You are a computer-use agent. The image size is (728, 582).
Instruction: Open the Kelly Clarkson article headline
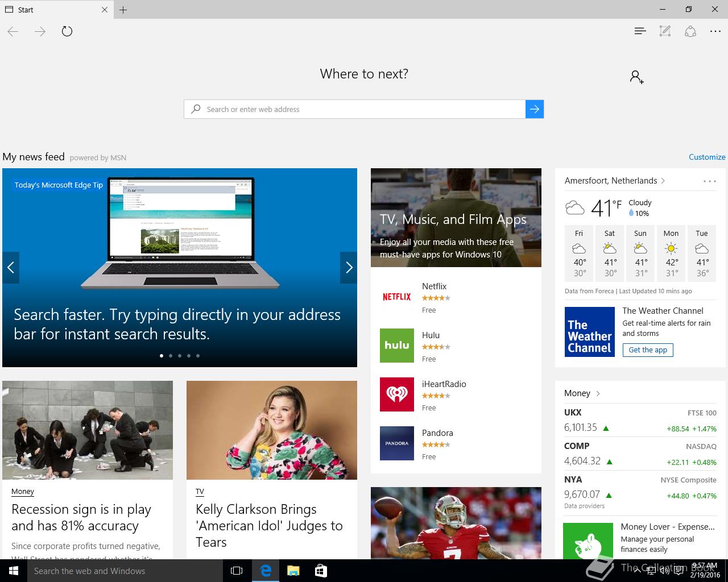tap(269, 526)
